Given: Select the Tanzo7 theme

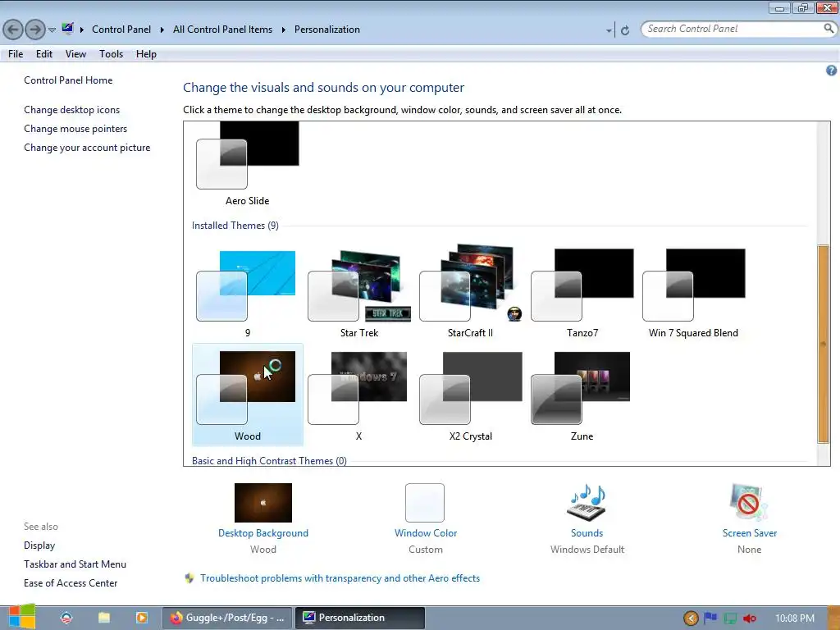Looking at the screenshot, I should click(x=582, y=292).
